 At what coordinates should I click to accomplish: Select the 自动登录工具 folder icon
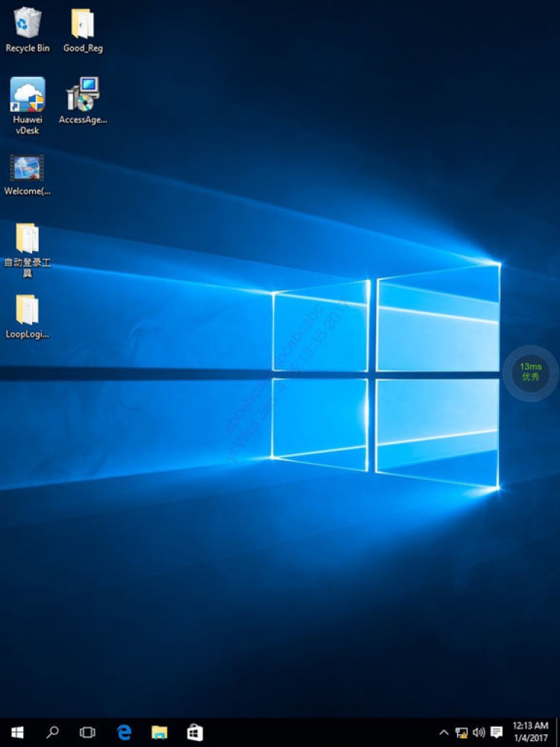[x=28, y=238]
